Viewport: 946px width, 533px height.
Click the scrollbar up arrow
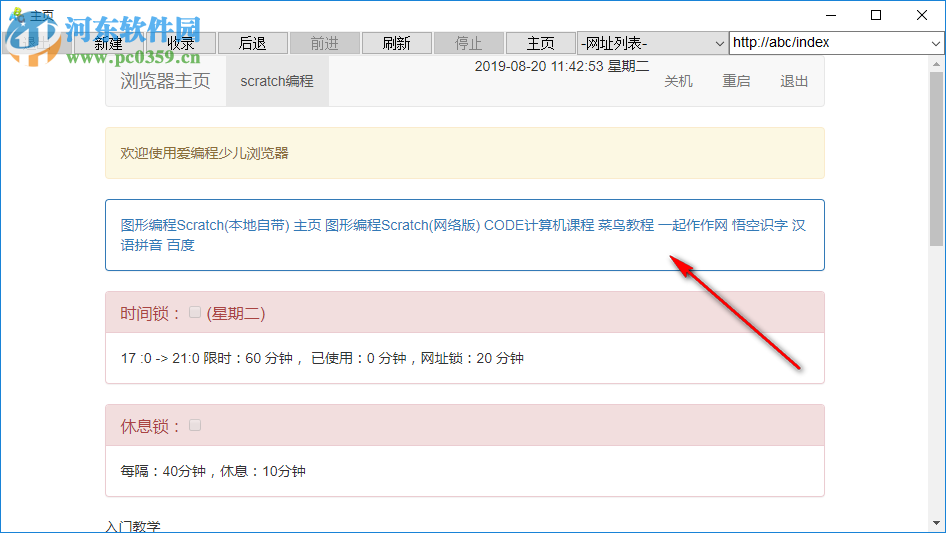pos(936,63)
